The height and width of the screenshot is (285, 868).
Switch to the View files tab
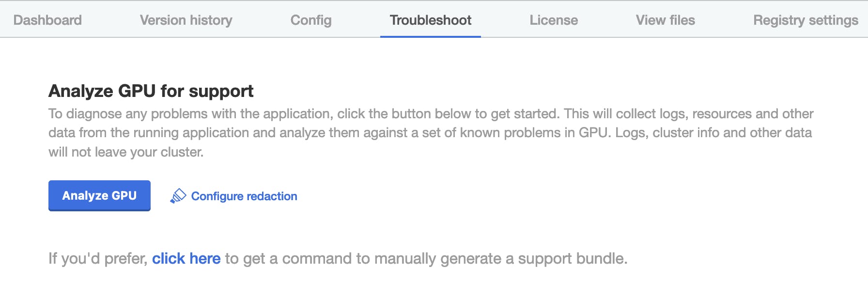[x=665, y=20]
